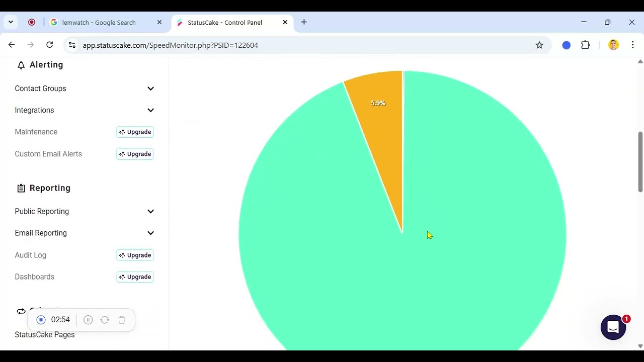Open Dashboards sidebar item
Image resolution: width=644 pixels, height=362 pixels.
click(x=34, y=277)
